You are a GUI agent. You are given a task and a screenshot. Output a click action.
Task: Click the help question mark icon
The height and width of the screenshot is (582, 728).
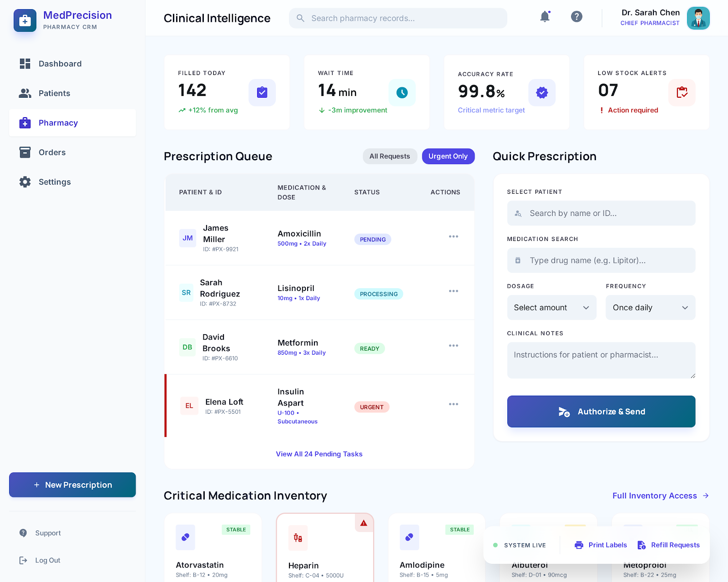click(x=576, y=16)
